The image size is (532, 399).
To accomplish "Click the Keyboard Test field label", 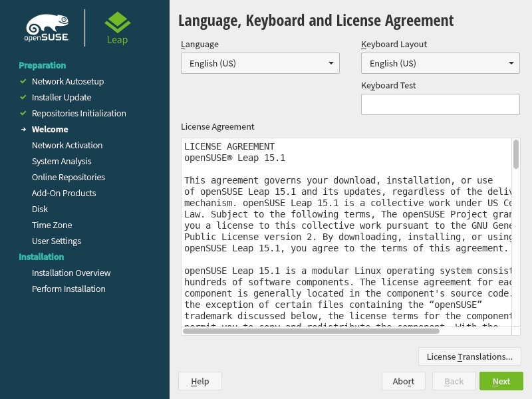I will coord(388,86).
